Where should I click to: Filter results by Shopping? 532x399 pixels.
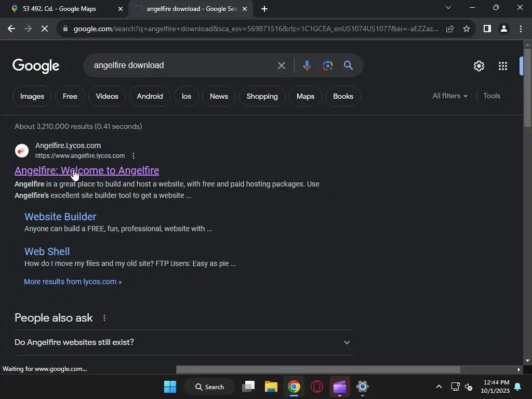(x=262, y=96)
